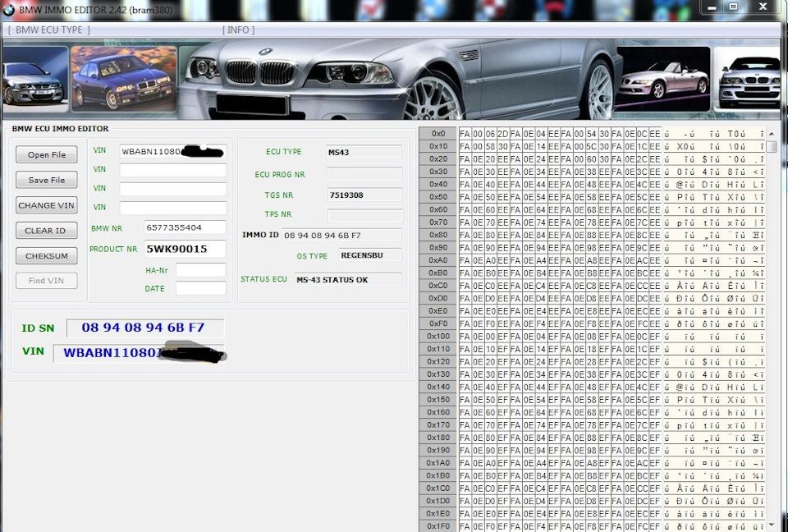Click the TGS NR field 7519308

tap(364, 195)
